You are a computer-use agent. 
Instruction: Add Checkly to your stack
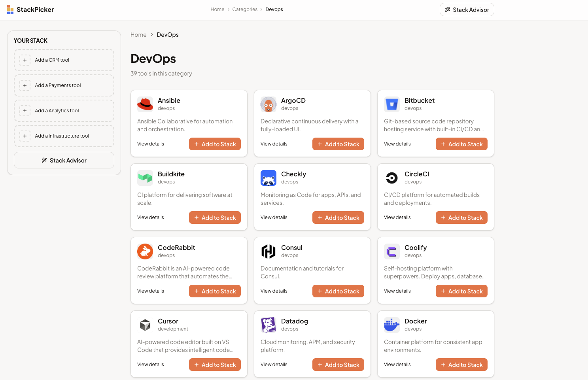coord(338,217)
